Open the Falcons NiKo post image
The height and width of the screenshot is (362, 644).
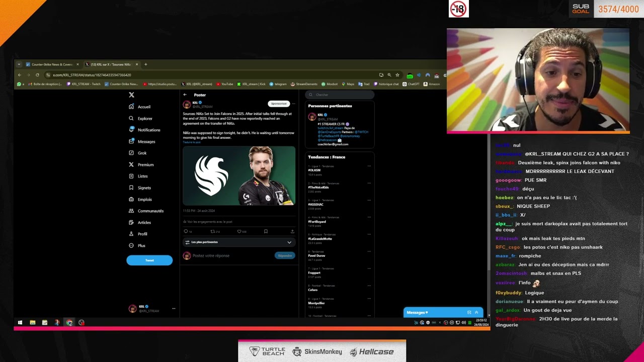click(239, 175)
